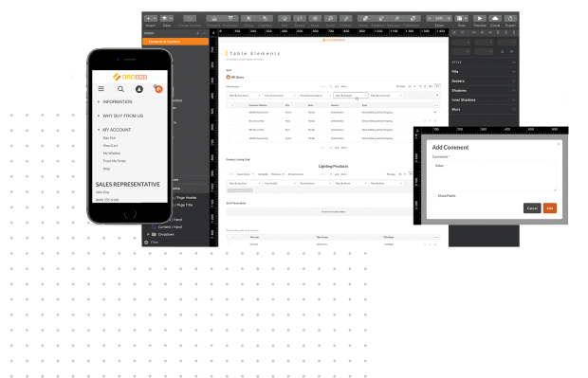This screenshot has height=378, width=588.
Task: Click the Union boolean operation icon
Action: [364, 18]
